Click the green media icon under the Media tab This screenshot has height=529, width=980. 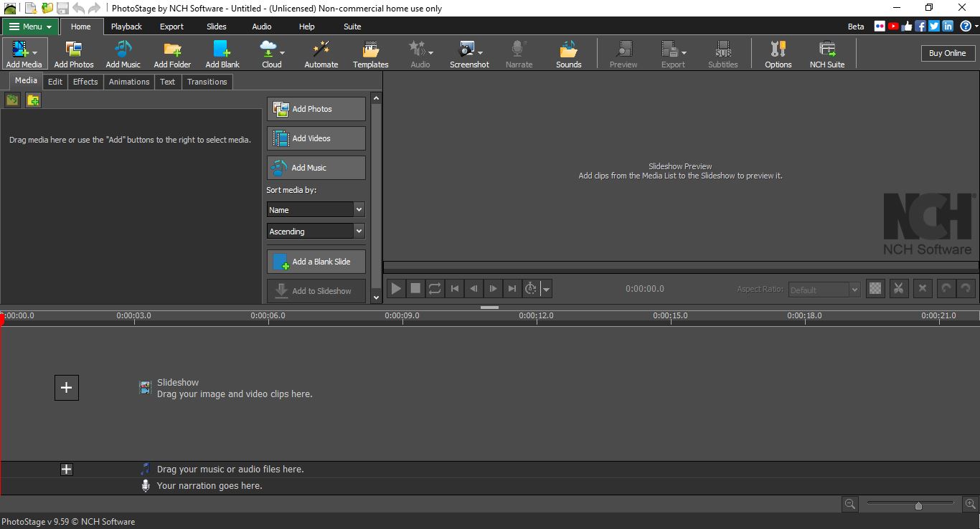click(12, 100)
